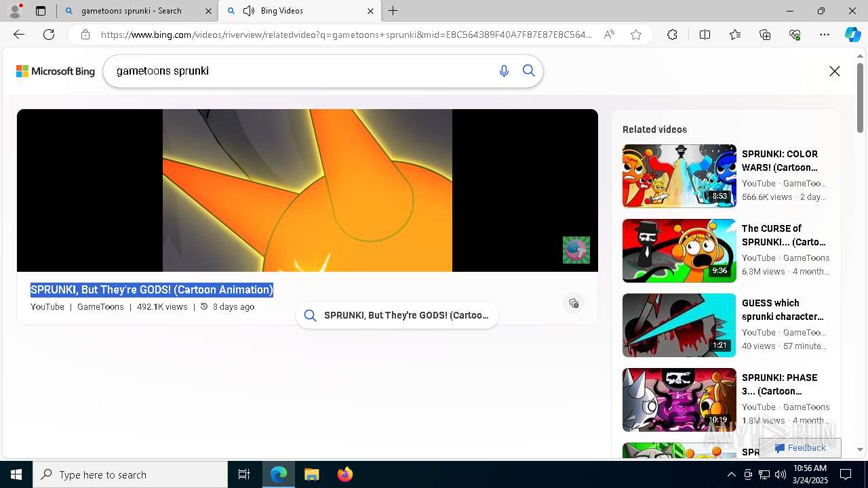Click the Feedback button
Screen dimensions: 868x488
click(800, 448)
